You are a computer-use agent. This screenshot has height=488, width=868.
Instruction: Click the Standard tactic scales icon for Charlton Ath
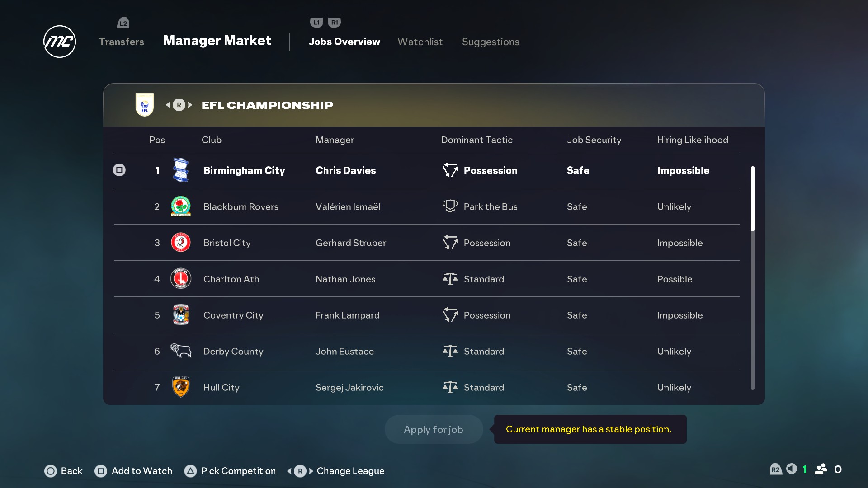point(450,279)
